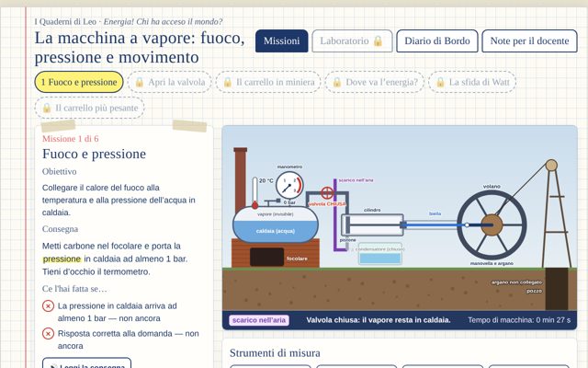Click the Tempo di macchina readout

click(519, 320)
